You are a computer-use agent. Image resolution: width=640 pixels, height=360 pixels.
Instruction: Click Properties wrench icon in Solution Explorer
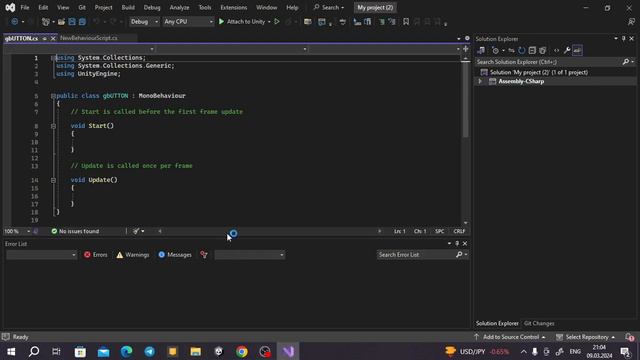[567, 50]
